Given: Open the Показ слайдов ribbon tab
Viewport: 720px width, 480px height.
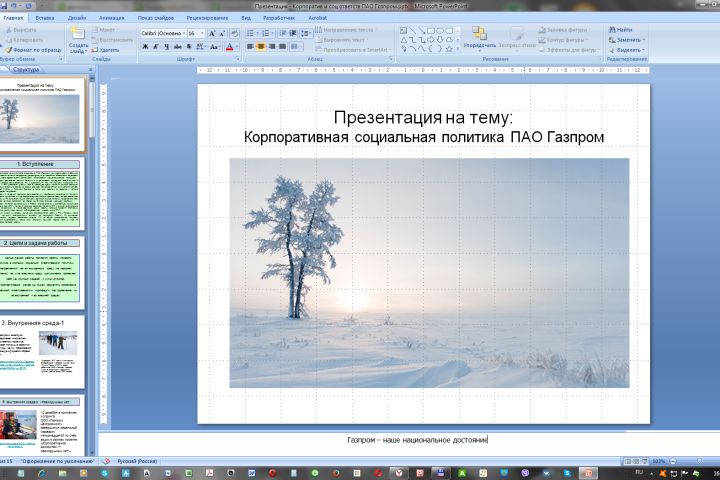Looking at the screenshot, I should [156, 18].
